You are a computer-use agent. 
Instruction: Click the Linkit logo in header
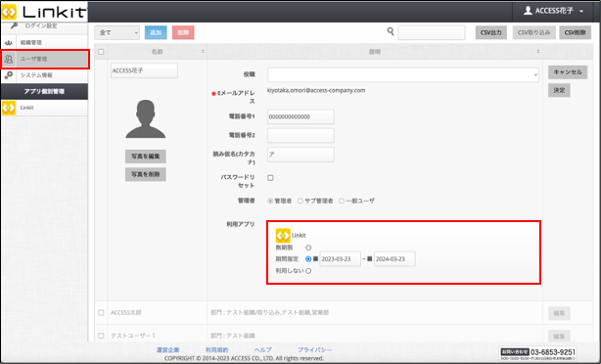click(44, 12)
